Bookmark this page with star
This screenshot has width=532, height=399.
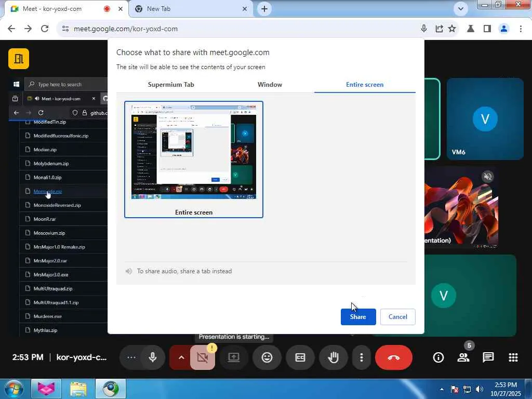(x=452, y=29)
